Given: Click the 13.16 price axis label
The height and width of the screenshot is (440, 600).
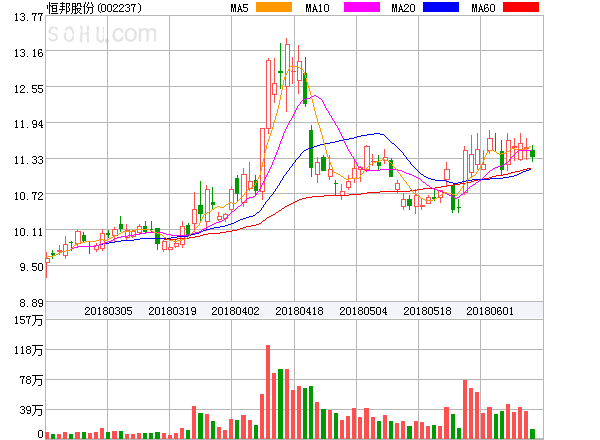Looking at the screenshot, I should click(x=29, y=53).
